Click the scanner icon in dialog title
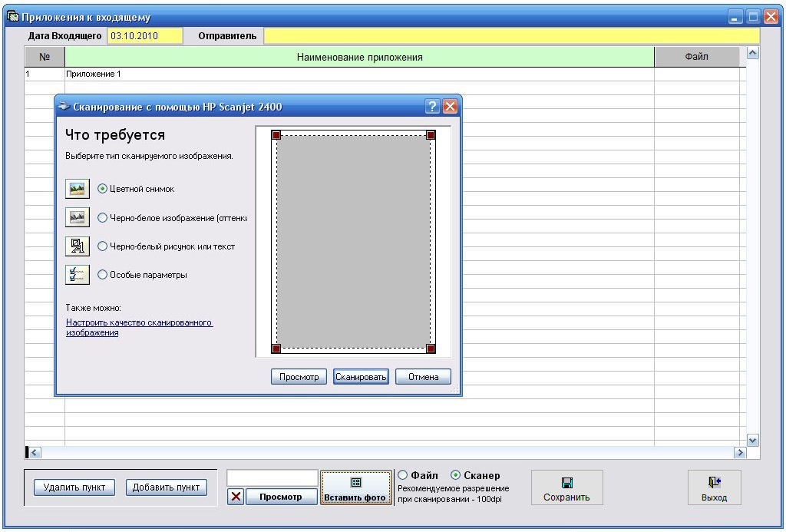 64,106
